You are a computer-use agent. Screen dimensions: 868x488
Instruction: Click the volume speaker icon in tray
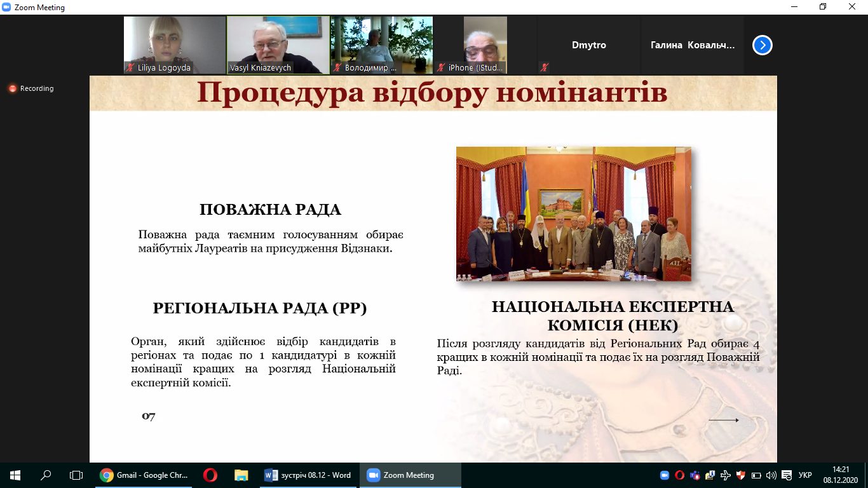(771, 475)
